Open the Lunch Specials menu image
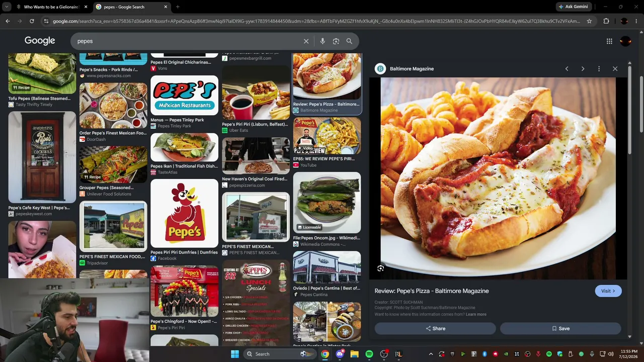Screen dimensions: 644x362 coord(256,303)
